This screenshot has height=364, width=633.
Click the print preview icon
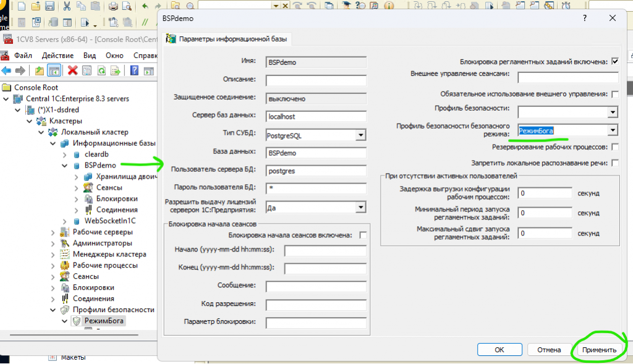pyautogui.click(x=127, y=6)
